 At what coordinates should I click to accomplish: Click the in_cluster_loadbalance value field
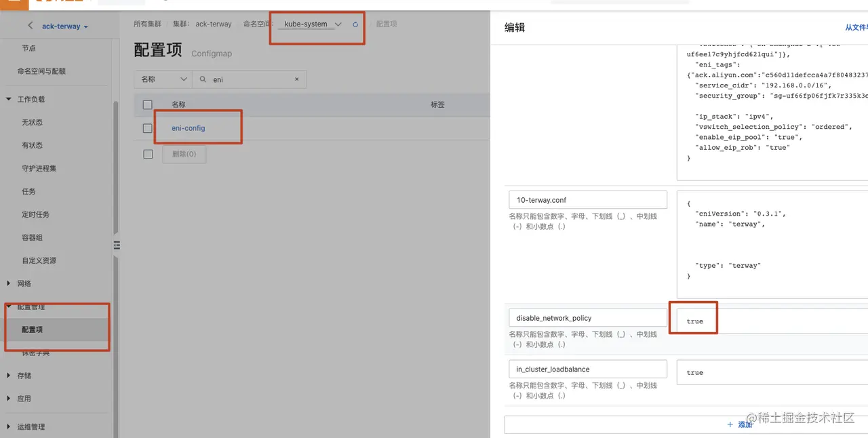coord(772,372)
